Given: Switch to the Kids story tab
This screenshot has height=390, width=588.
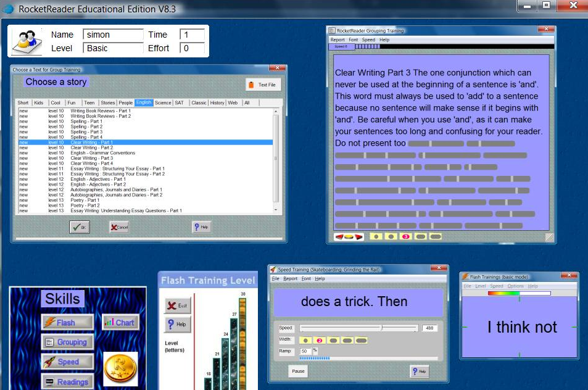Looking at the screenshot, I should pyautogui.click(x=39, y=103).
